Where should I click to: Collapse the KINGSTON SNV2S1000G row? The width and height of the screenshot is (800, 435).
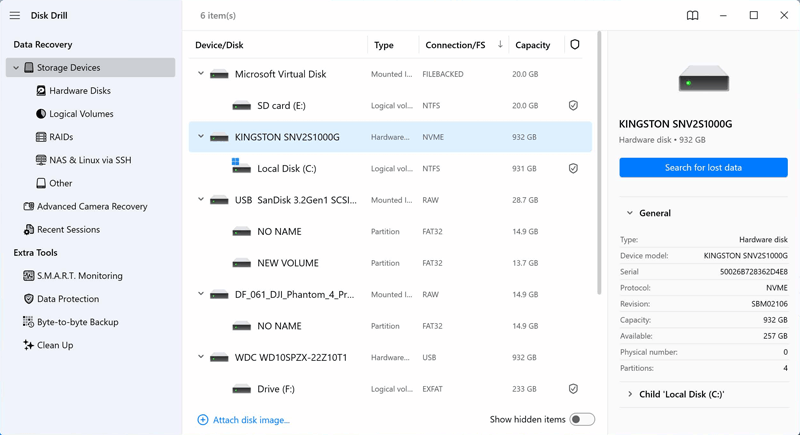coord(201,136)
